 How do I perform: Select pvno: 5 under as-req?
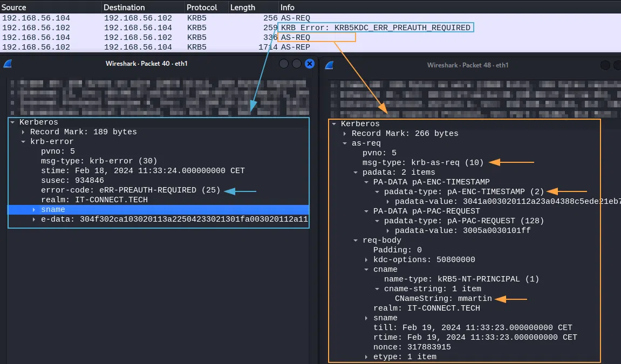tap(379, 153)
